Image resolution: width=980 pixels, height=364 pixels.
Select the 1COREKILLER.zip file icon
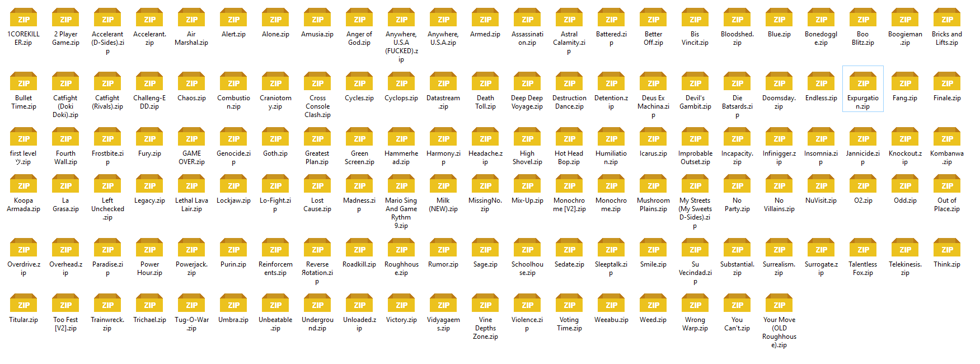24,18
